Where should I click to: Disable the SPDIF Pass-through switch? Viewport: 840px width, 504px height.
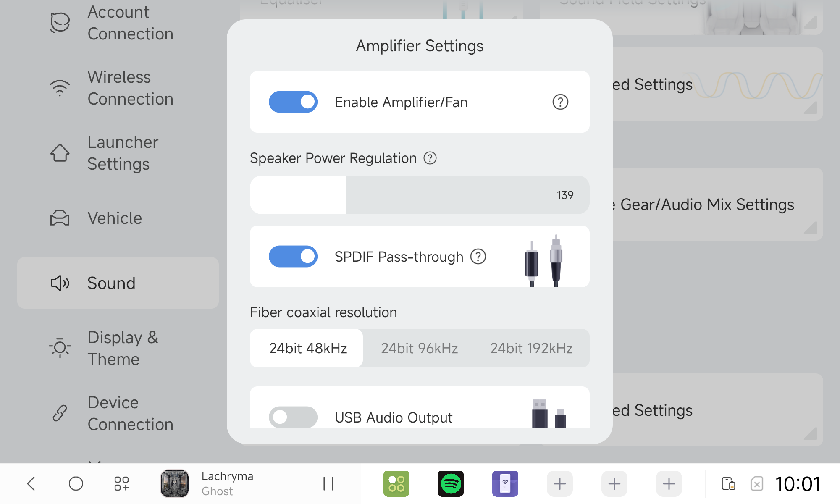click(x=293, y=257)
